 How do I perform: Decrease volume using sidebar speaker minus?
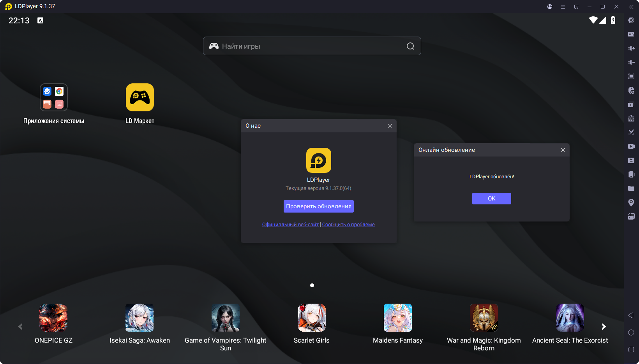pos(631,62)
